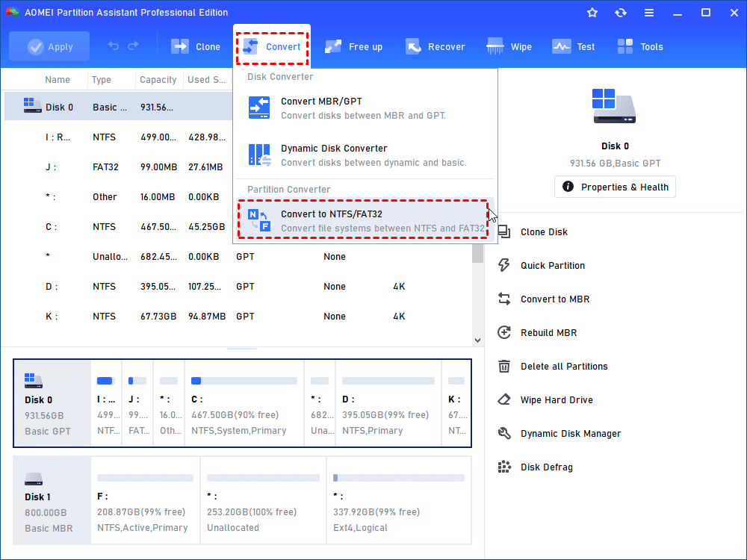747x560 pixels.
Task: Open the Recover tool
Action: click(436, 46)
